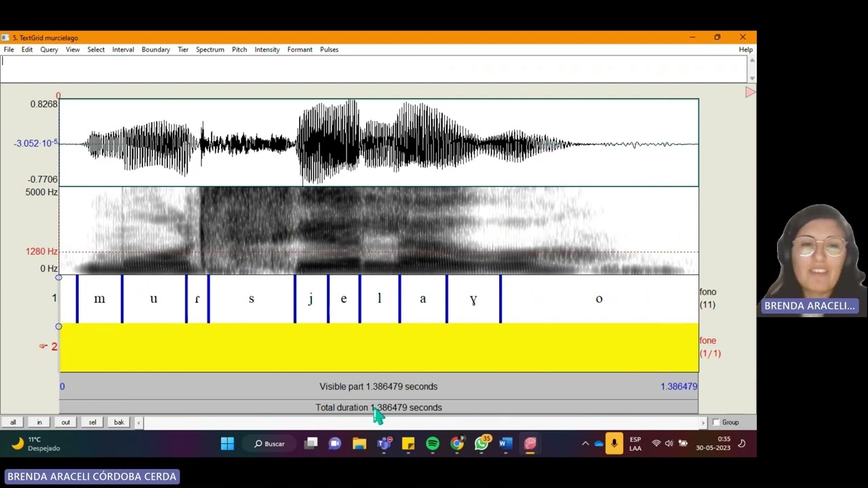The height and width of the screenshot is (488, 868).
Task: Click the 'bak' zoom button
Action: pos(119,422)
